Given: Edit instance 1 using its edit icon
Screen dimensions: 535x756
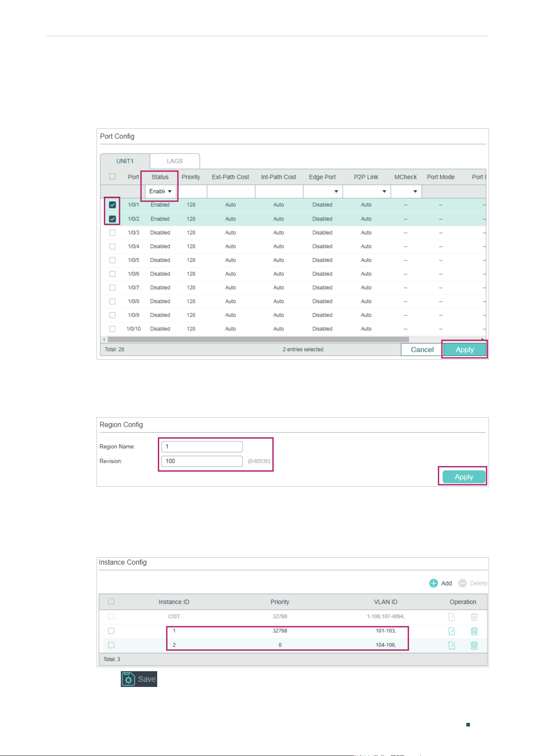Looking at the screenshot, I should point(452,631).
